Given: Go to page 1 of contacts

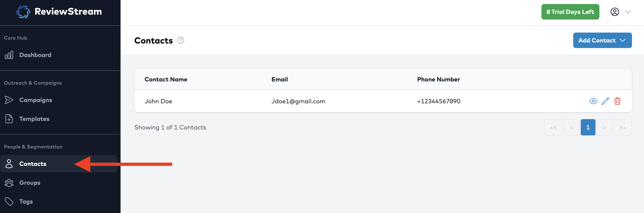Looking at the screenshot, I should 588,127.
